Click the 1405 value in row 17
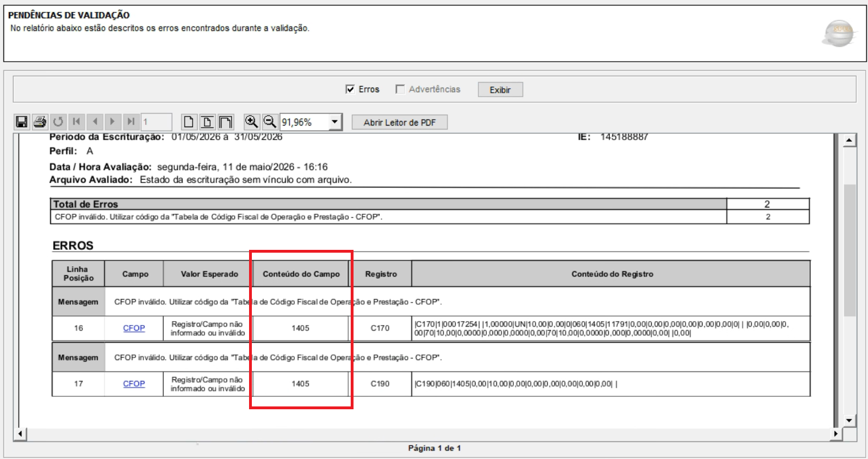The width and height of the screenshot is (868, 459). [300, 384]
